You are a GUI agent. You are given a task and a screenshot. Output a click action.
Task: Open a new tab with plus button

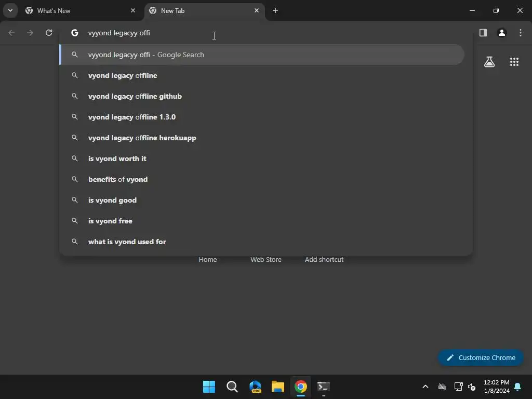click(275, 10)
